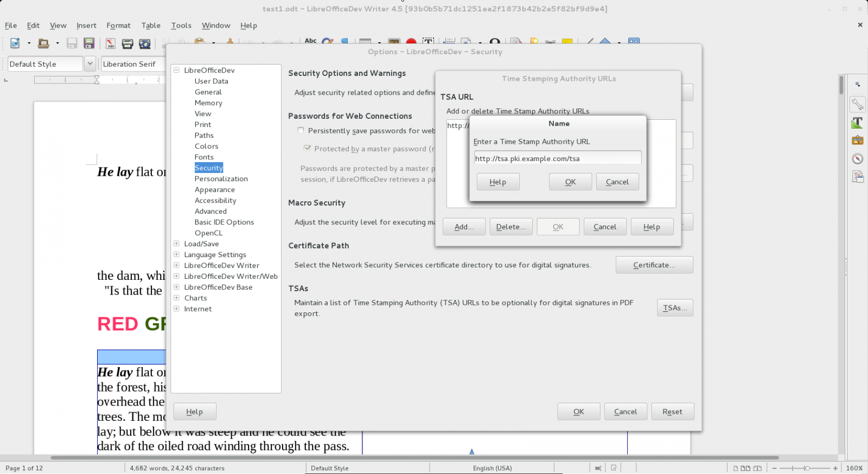This screenshot has height=474, width=868.
Task: Click OK in the Name dialog
Action: point(570,182)
